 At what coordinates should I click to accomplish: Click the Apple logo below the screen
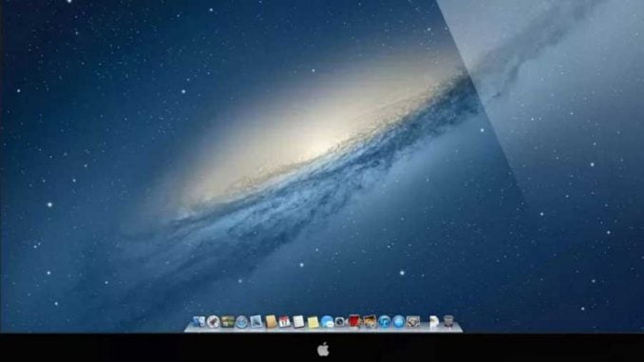coord(323,350)
